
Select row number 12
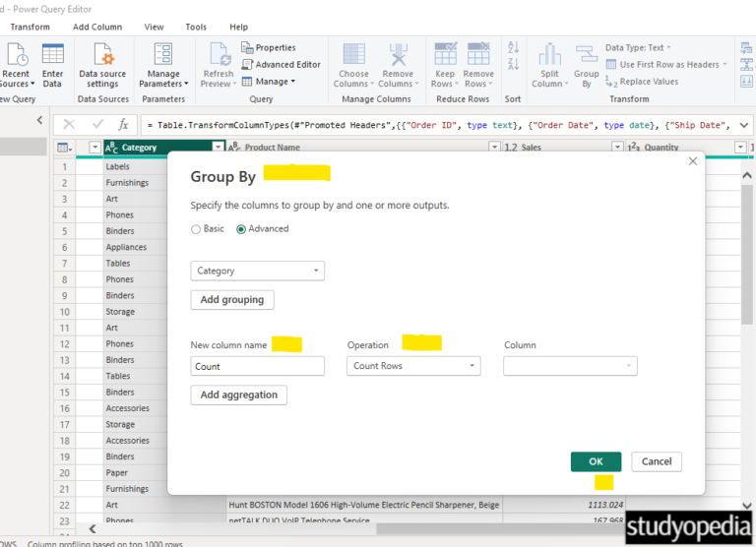pos(65,344)
